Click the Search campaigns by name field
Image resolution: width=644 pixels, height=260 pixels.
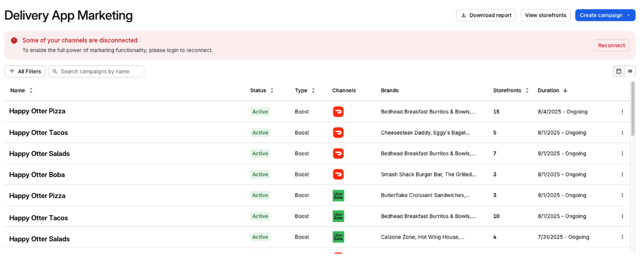pyautogui.click(x=101, y=71)
